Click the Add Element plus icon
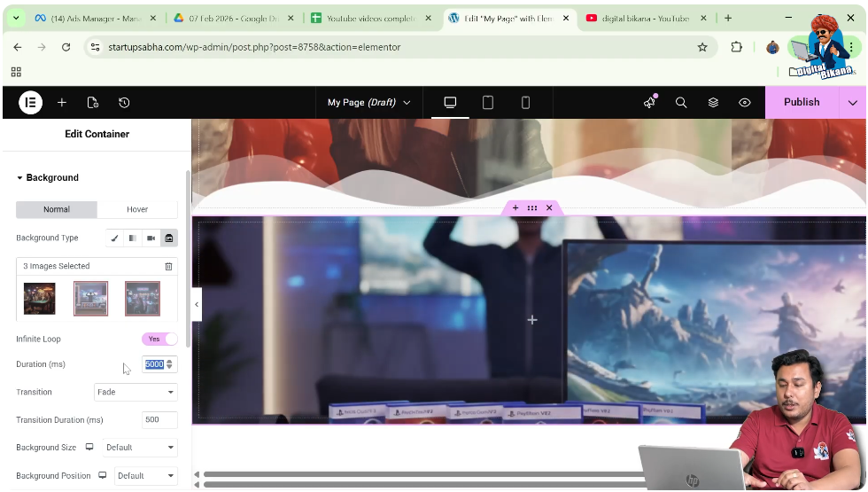The image size is (868, 492). pos(62,102)
